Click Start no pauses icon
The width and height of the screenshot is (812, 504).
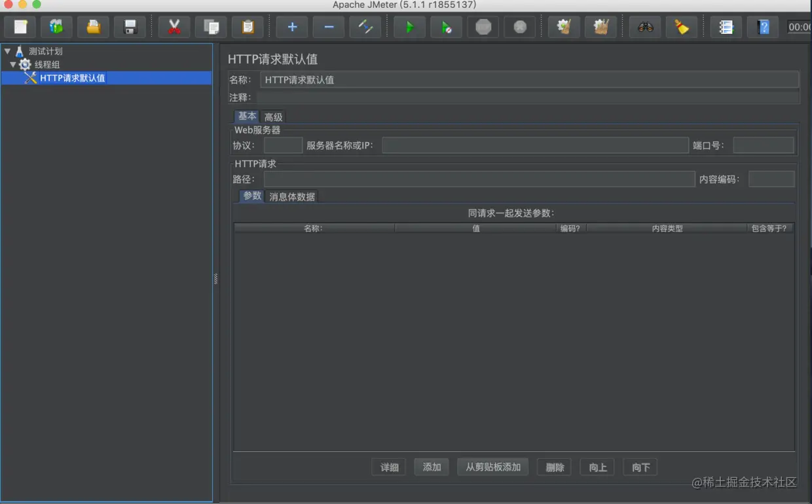tap(447, 27)
